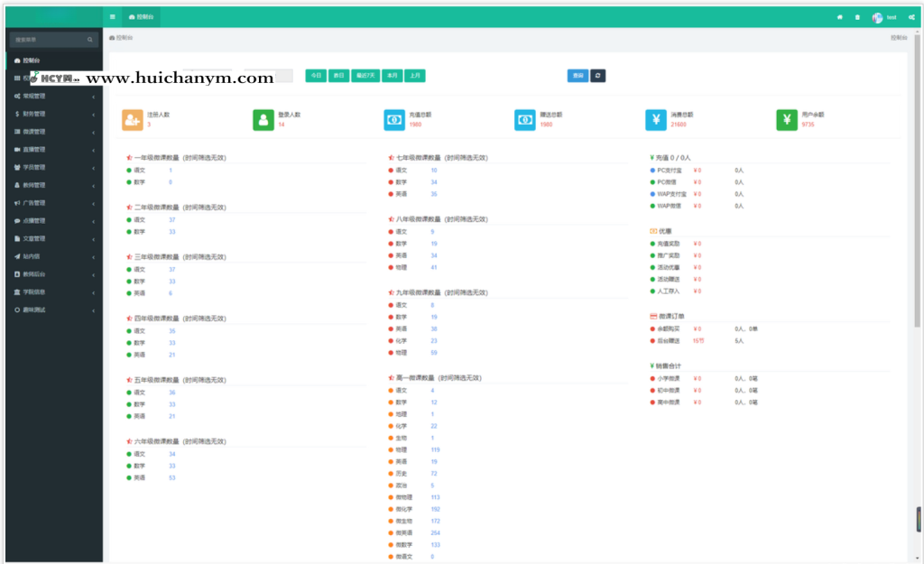
Task: Click the blue 查询 button
Action: tap(577, 76)
